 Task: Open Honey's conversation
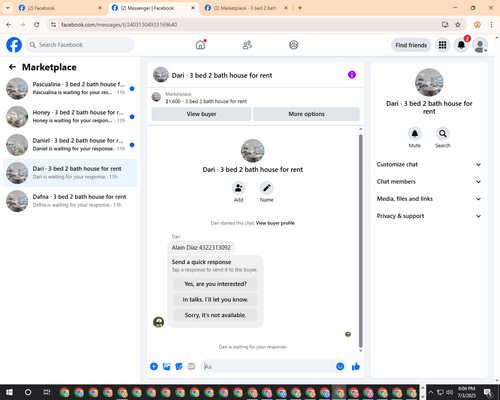[70, 117]
